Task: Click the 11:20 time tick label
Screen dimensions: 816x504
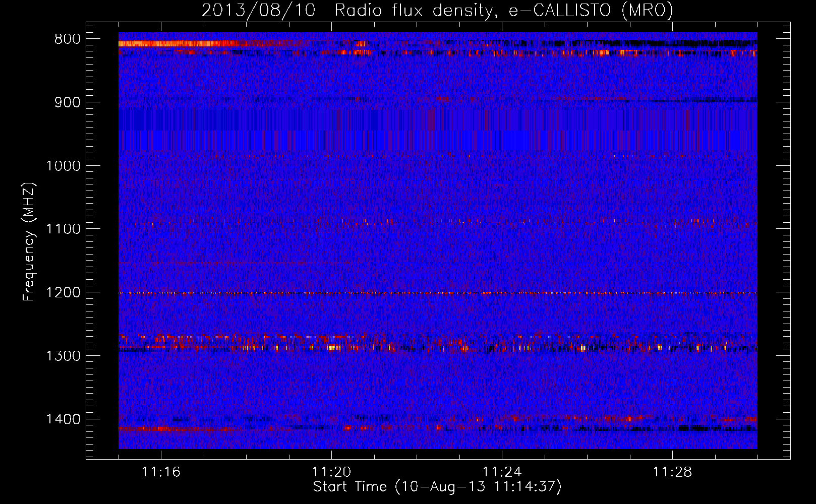Action: (331, 472)
